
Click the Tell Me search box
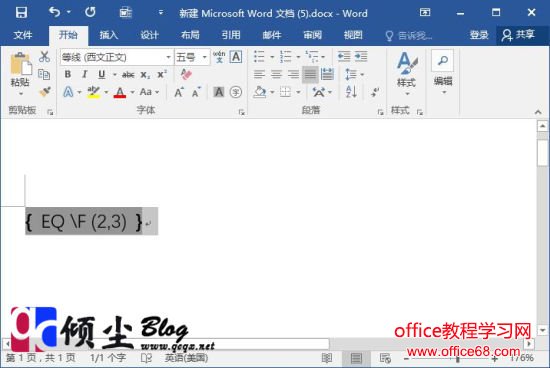point(409,35)
